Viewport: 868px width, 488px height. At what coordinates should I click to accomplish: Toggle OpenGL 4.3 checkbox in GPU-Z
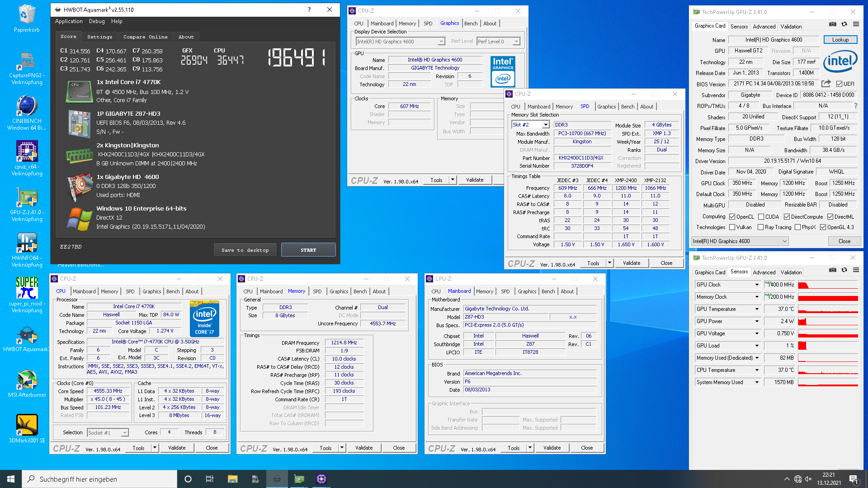coord(823,227)
